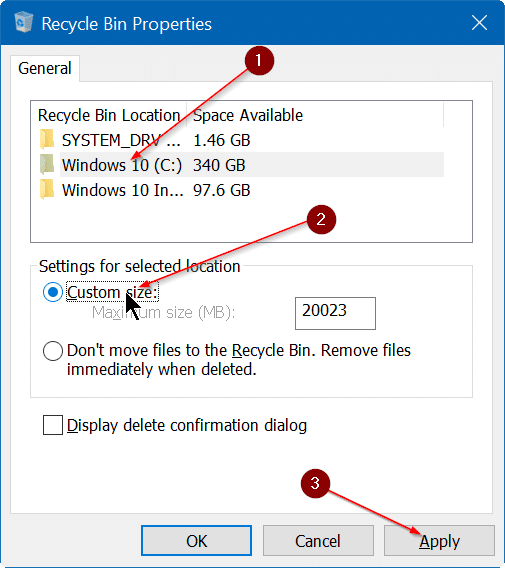Screen dimensions: 505x568
Task: Click the Maximum size field showing 20023
Action: (335, 313)
